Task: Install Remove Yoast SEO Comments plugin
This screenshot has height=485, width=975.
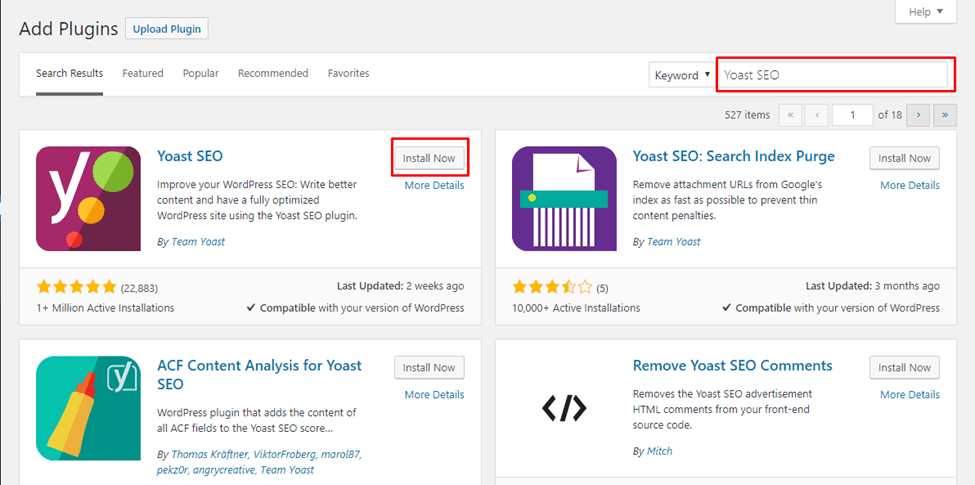Action: coord(904,367)
